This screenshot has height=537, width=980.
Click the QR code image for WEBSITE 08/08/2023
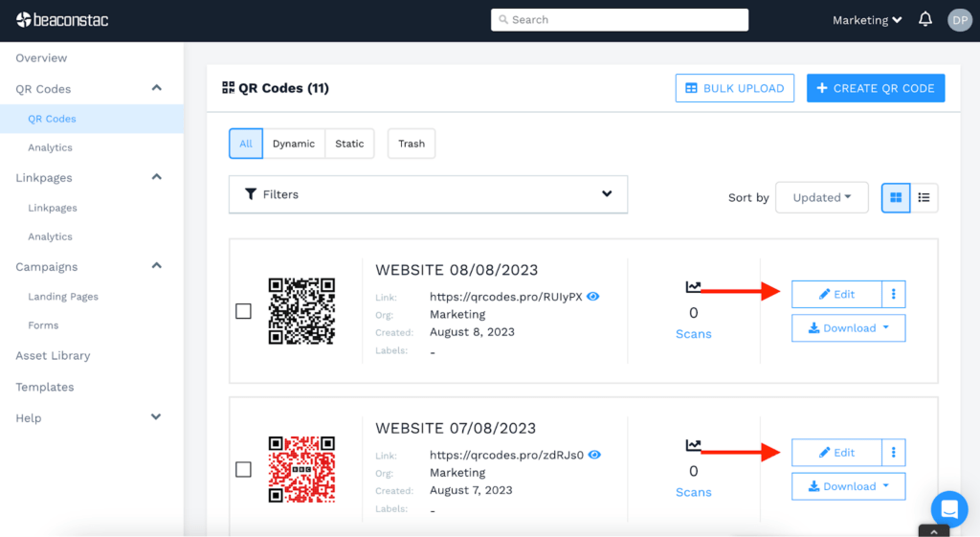[301, 311]
